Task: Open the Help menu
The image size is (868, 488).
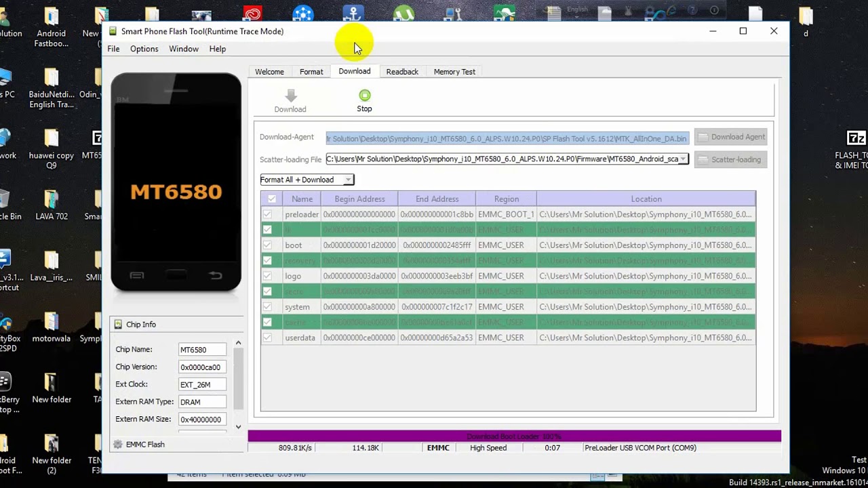Action: click(x=218, y=49)
